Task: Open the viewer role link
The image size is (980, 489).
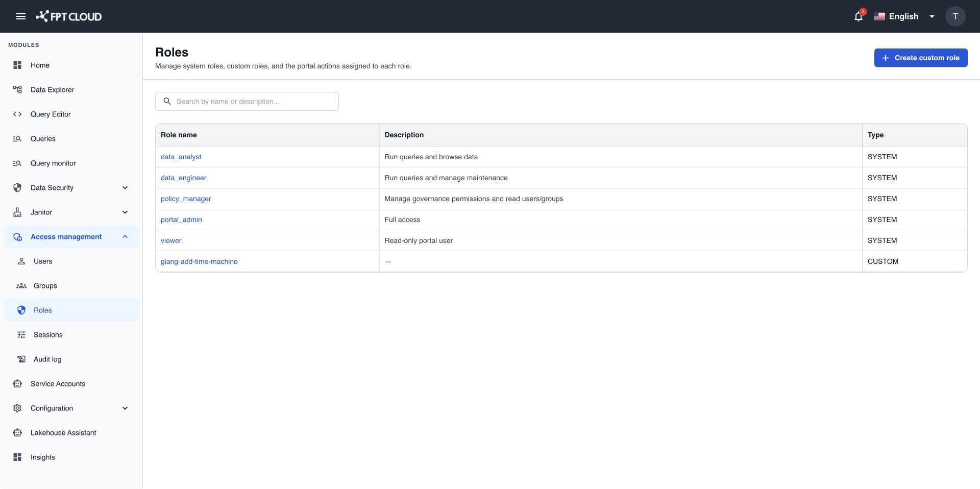Action: pyautogui.click(x=171, y=240)
